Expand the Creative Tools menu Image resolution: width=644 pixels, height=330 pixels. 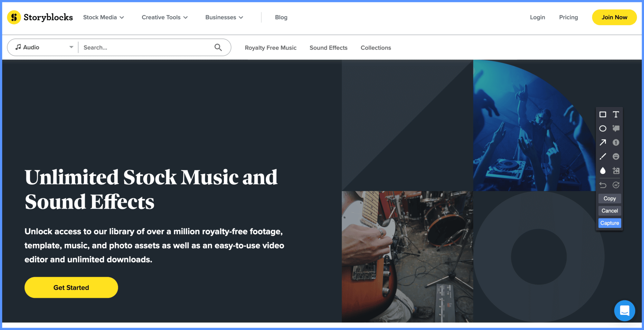coord(165,17)
